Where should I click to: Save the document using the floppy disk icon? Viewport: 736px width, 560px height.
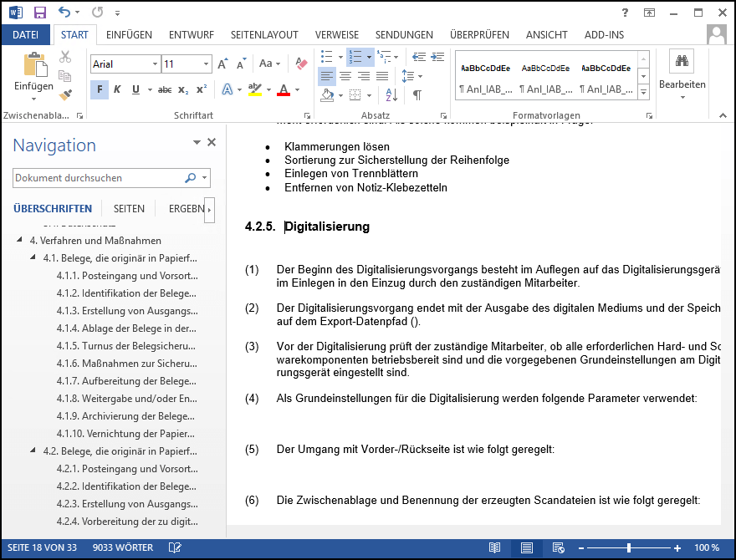(x=40, y=13)
